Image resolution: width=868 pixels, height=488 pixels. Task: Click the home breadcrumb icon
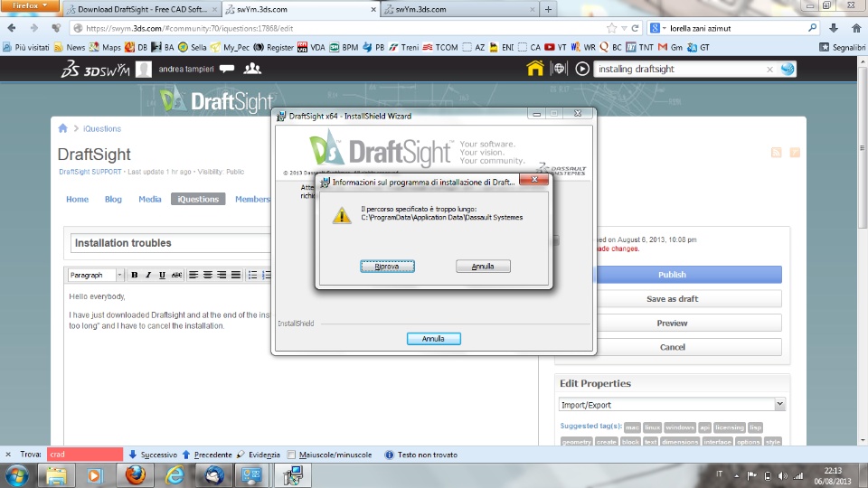tap(62, 128)
